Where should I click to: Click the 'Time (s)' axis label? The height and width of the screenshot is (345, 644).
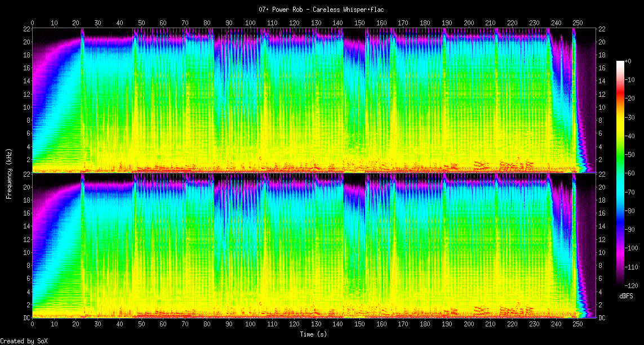click(313, 334)
